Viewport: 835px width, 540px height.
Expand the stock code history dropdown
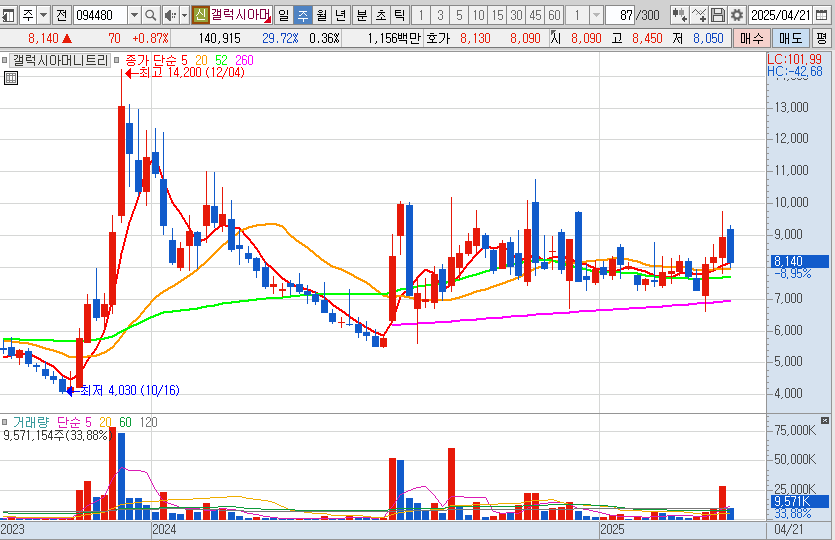point(134,15)
